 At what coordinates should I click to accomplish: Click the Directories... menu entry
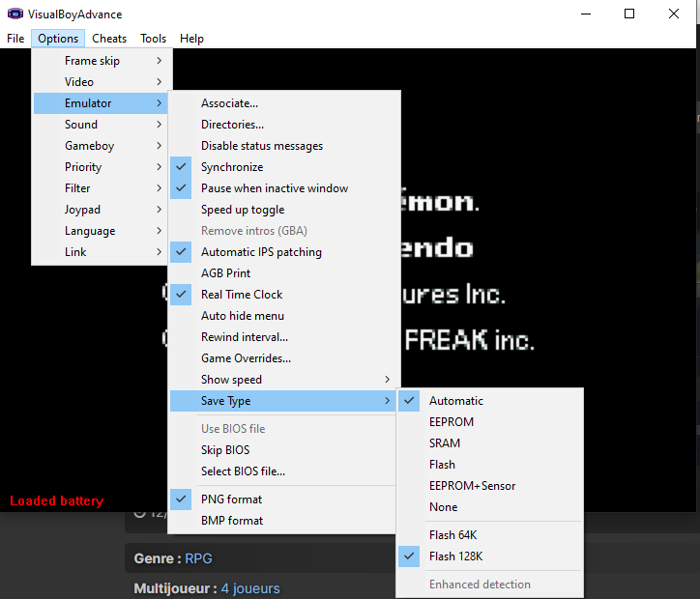pos(232,125)
